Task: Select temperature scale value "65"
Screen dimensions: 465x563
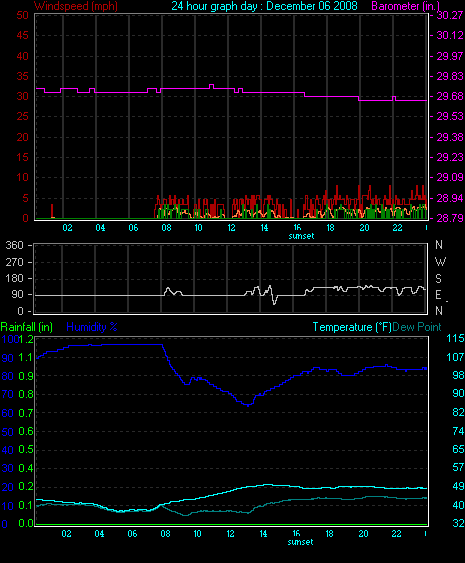Action: tap(458, 449)
